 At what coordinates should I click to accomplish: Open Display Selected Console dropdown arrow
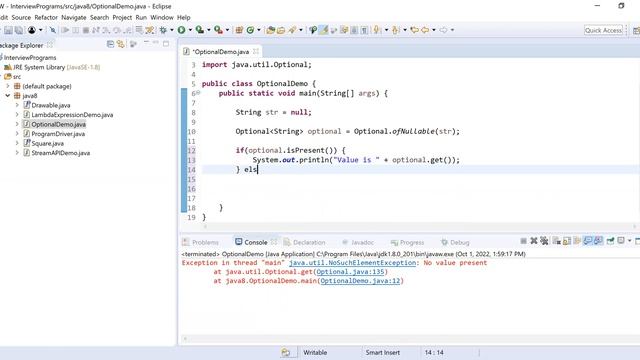tap(629, 241)
